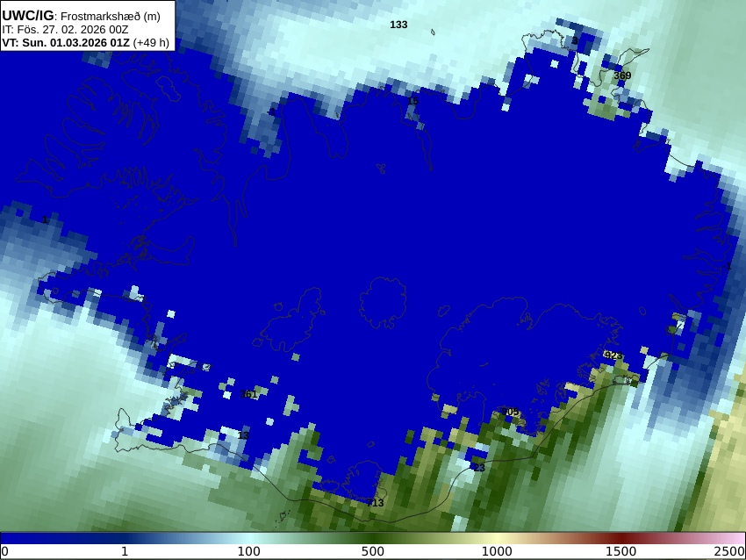Click the map value label "905"
The height and width of the screenshot is (560, 746).
click(x=510, y=412)
